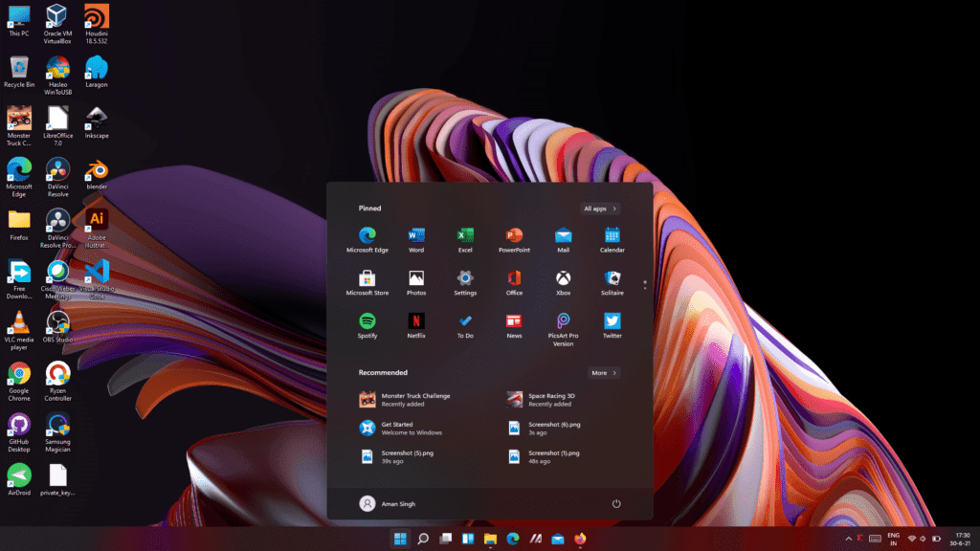980x551 pixels.
Task: Open File Explorer on taskbar
Action: [x=491, y=539]
